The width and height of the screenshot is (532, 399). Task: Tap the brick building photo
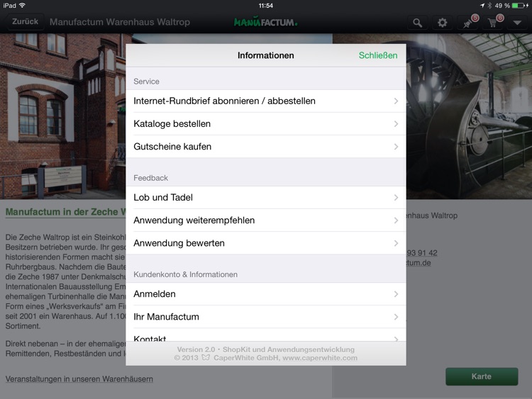62,116
